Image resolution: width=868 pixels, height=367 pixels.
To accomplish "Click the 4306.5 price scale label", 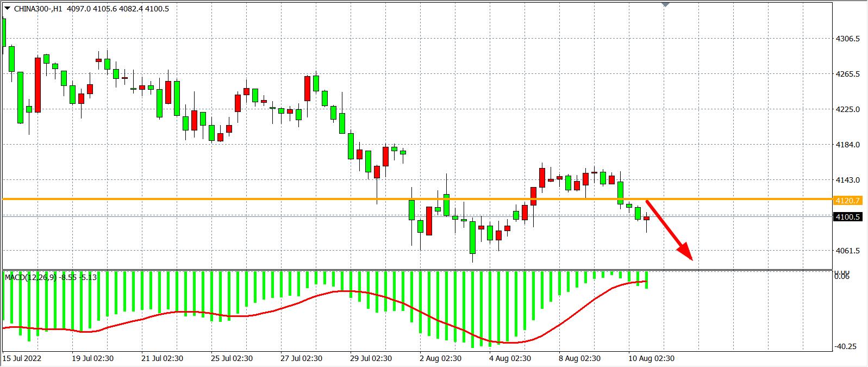I will 847,39.
